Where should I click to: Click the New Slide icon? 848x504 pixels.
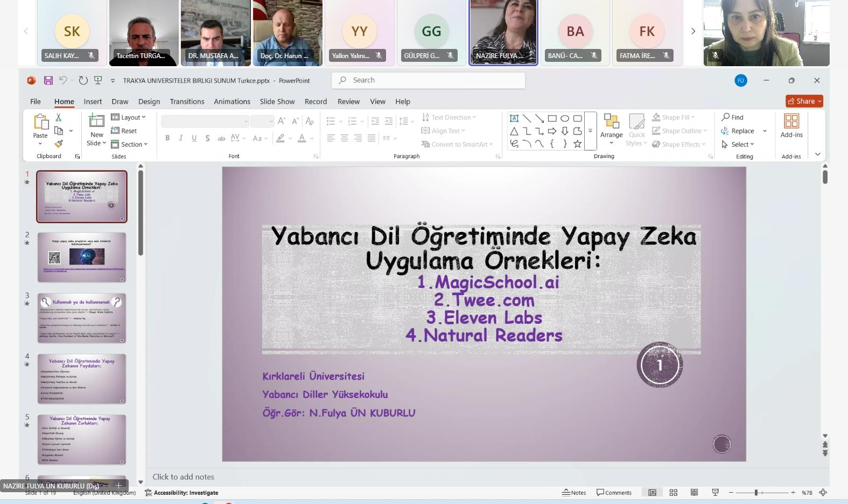tap(96, 120)
